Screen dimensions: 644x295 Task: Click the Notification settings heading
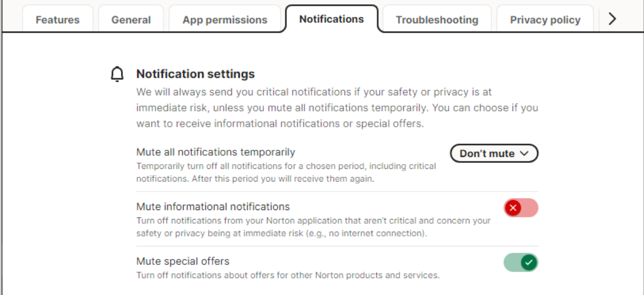click(x=195, y=74)
